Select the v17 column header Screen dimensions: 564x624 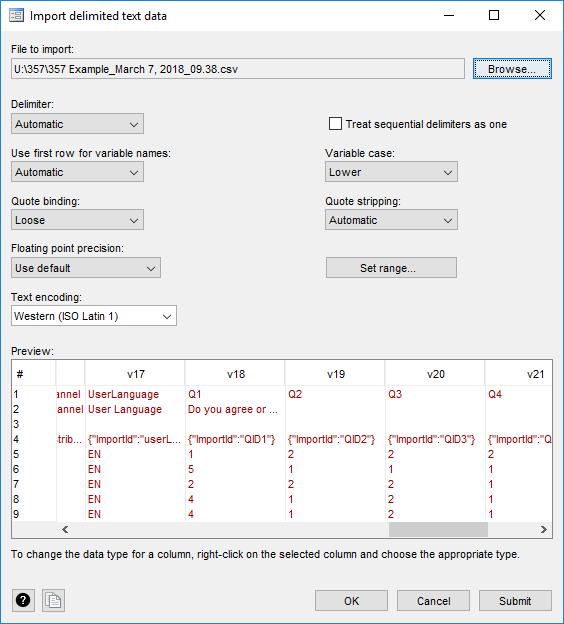[x=135, y=374]
